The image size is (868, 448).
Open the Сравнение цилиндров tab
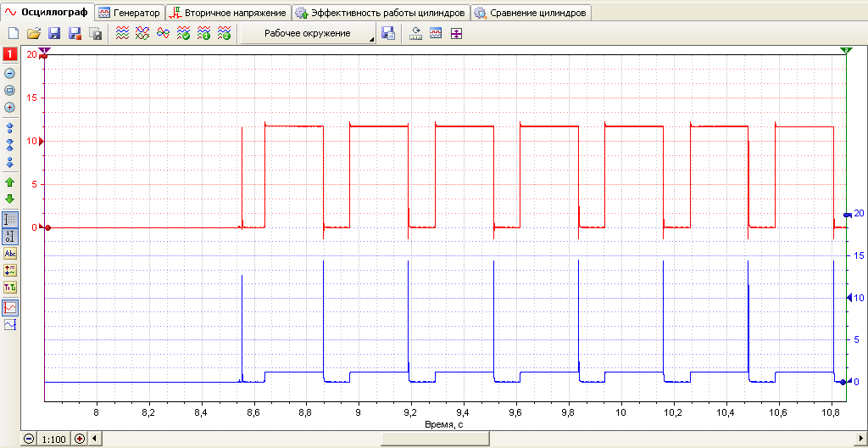click(x=531, y=12)
